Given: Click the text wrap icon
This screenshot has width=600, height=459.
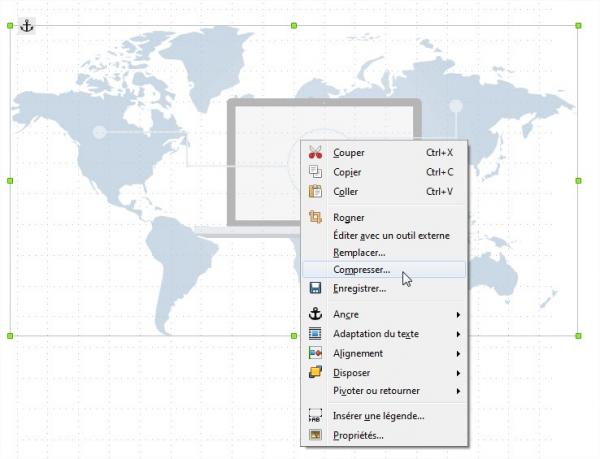Looking at the screenshot, I should point(315,333).
